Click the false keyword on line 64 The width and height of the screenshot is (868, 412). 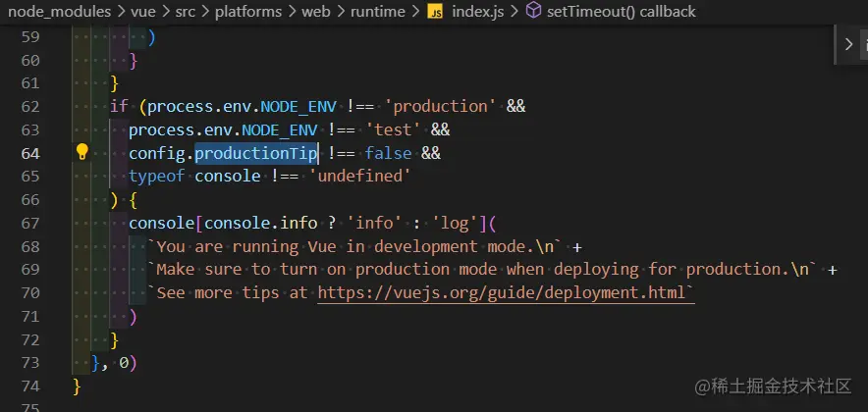point(388,153)
